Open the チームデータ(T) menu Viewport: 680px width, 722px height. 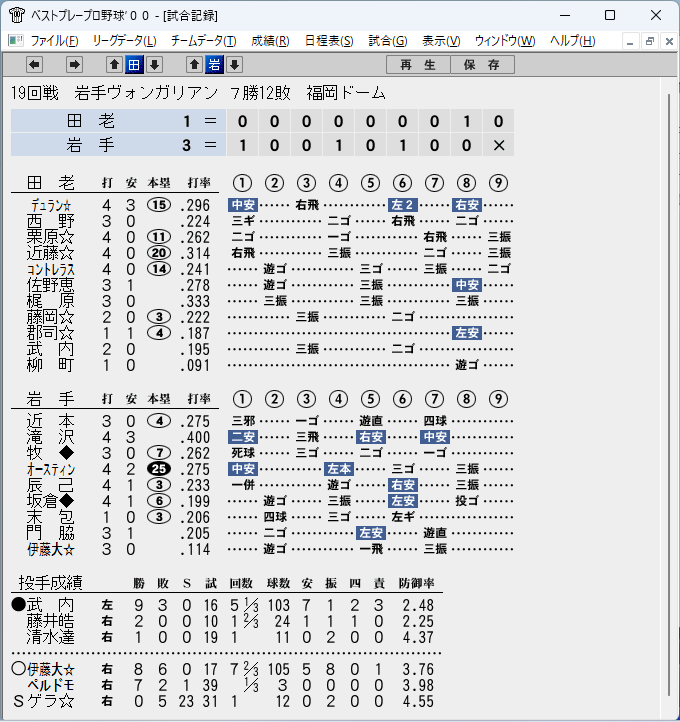point(204,41)
